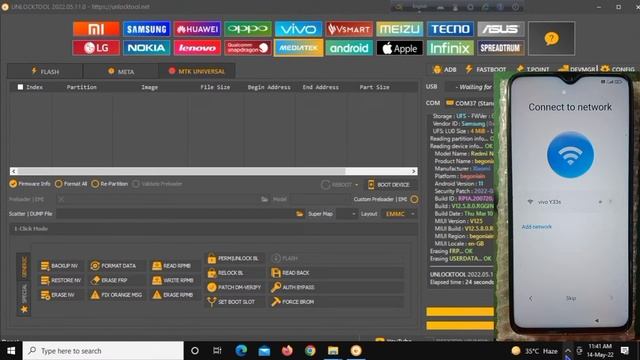
Task: Open File Explorer from the taskbar
Action: [x=333, y=351]
